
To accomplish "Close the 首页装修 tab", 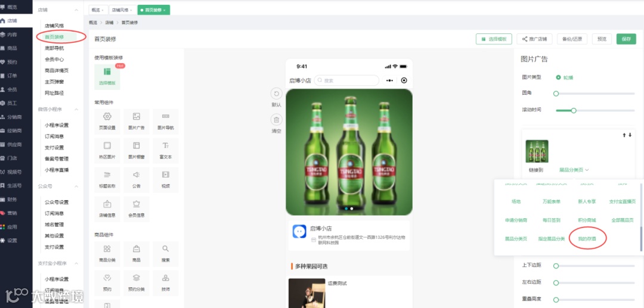I will [x=165, y=10].
